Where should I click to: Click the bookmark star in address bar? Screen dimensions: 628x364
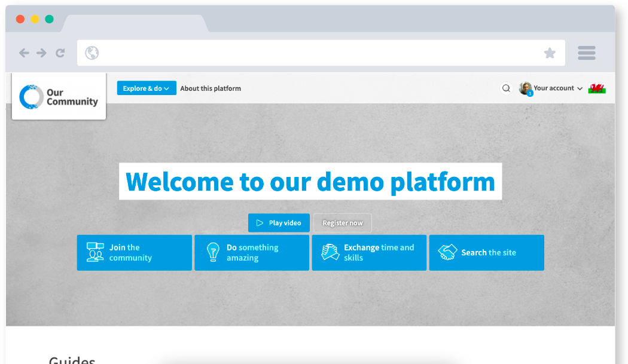[x=550, y=53]
